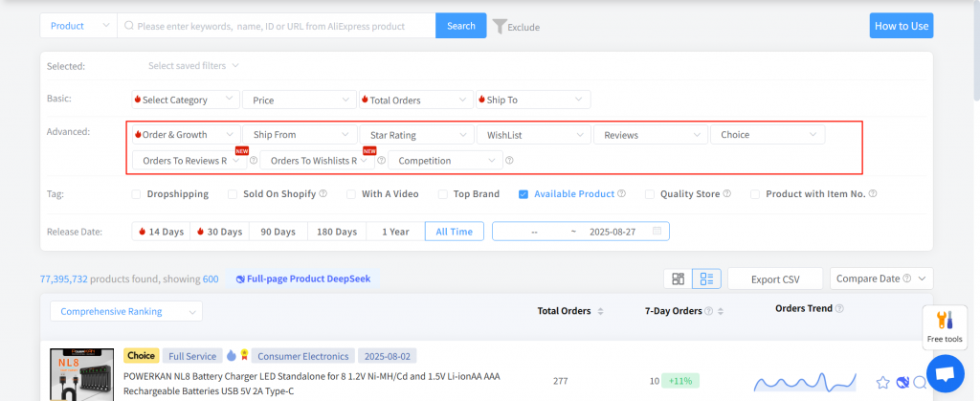This screenshot has height=401, width=980.
Task: Click the Export CSV button
Action: coord(774,279)
